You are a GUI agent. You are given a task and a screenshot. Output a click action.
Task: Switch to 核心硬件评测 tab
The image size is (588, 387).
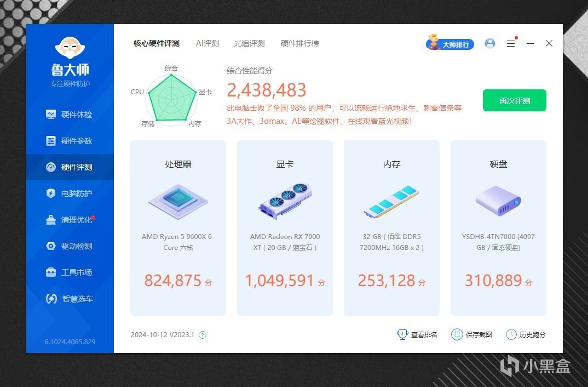(x=157, y=43)
